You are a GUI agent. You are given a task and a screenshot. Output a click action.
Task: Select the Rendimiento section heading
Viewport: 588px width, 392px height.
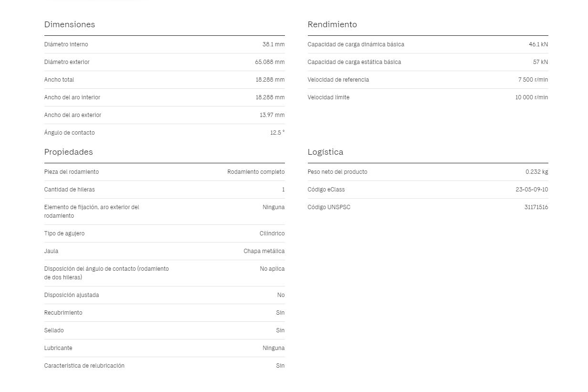click(x=332, y=24)
